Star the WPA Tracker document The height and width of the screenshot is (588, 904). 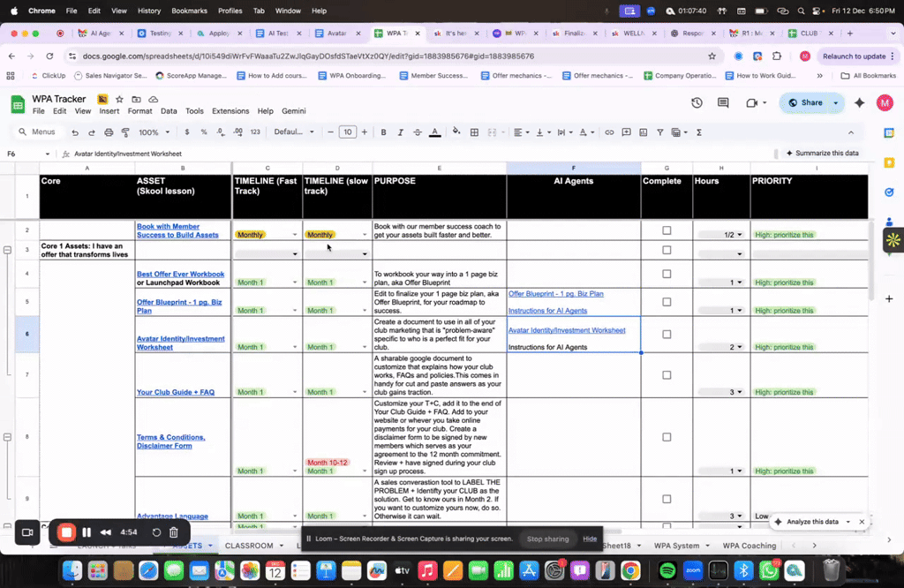(119, 99)
